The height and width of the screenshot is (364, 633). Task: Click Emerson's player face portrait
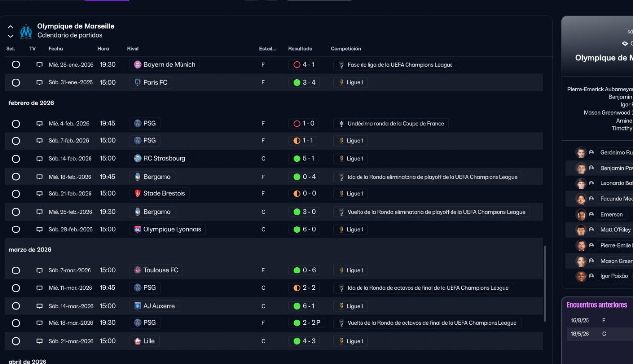(581, 215)
